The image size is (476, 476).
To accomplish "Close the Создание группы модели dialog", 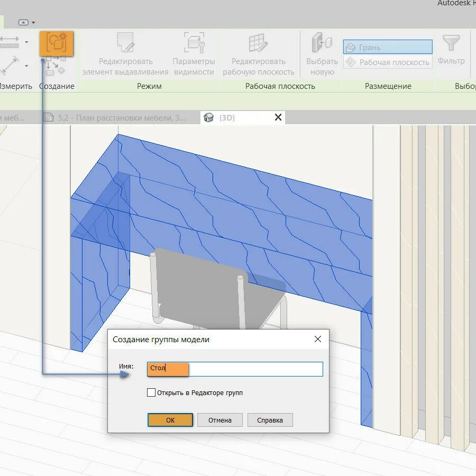I will click(x=317, y=339).
